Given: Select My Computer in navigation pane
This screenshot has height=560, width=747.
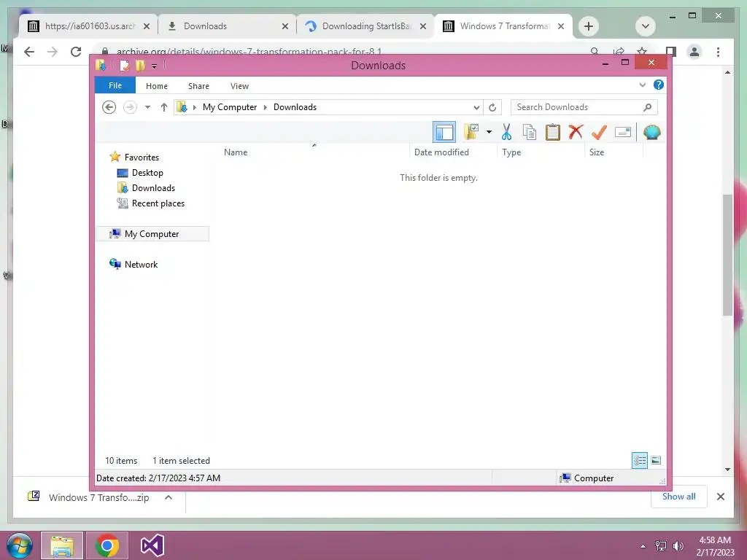Looking at the screenshot, I should click(x=152, y=234).
